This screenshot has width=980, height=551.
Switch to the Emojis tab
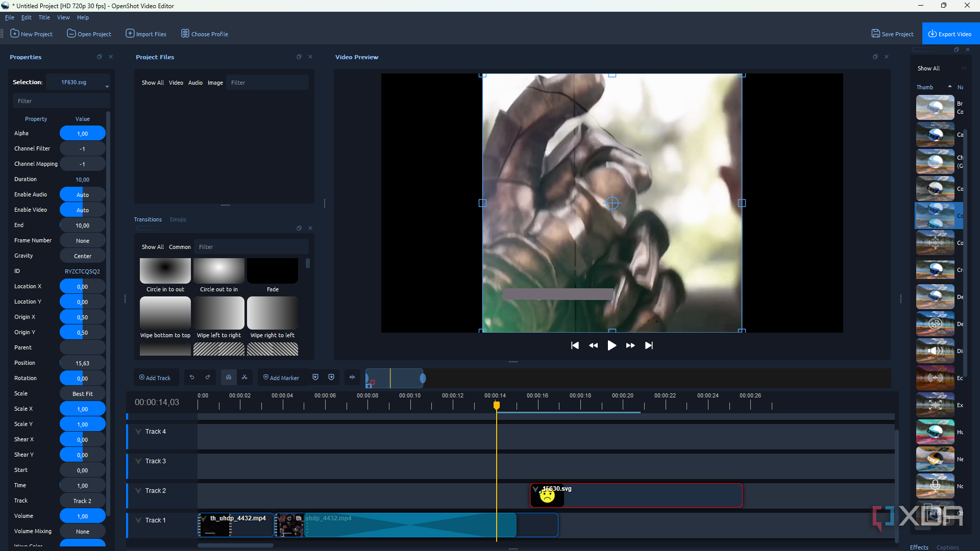[x=178, y=219]
